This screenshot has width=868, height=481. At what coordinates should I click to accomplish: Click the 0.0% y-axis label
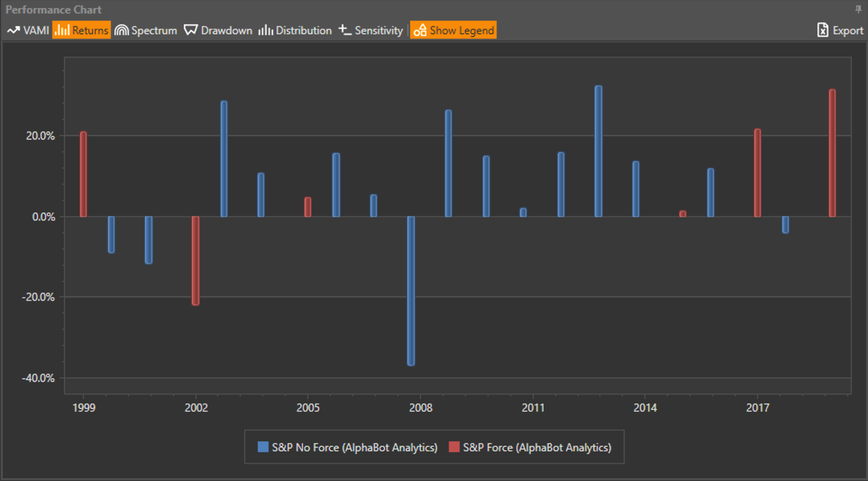[44, 217]
